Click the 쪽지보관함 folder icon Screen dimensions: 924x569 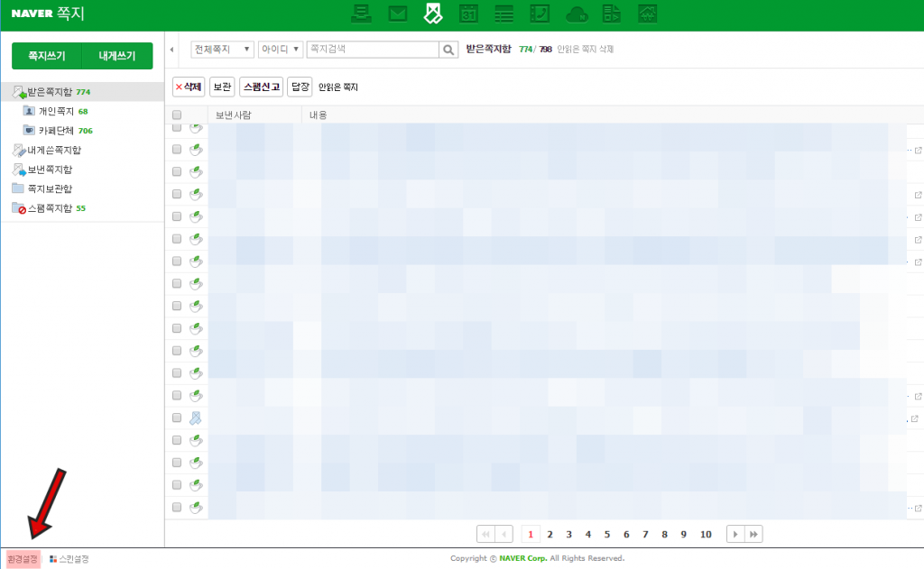[18, 188]
